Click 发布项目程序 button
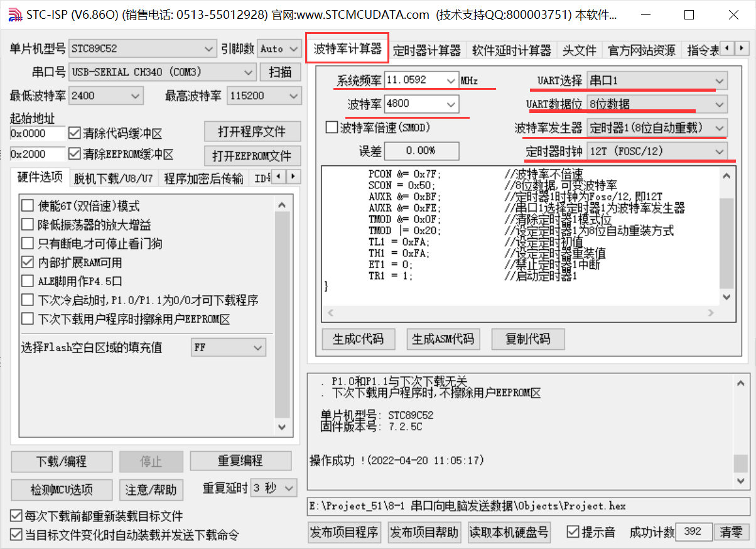Viewport: 756px width, 549px height. (x=345, y=533)
